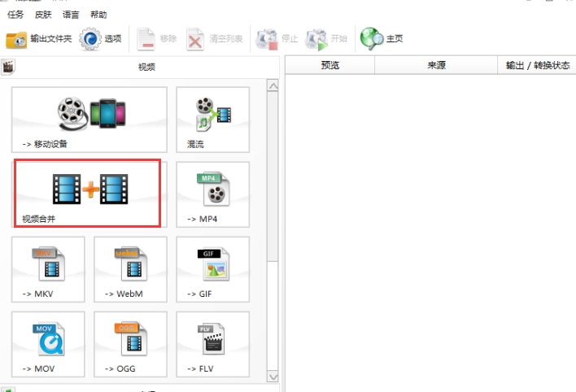Screen dimensions: 576x392
Task: Click the 选项 options gear icon
Action: (90, 38)
